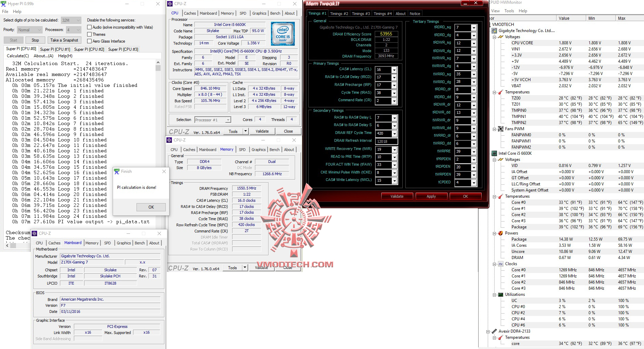
Task: Collapse the Avexir DDR4-2133 tree node
Action: coord(488,332)
